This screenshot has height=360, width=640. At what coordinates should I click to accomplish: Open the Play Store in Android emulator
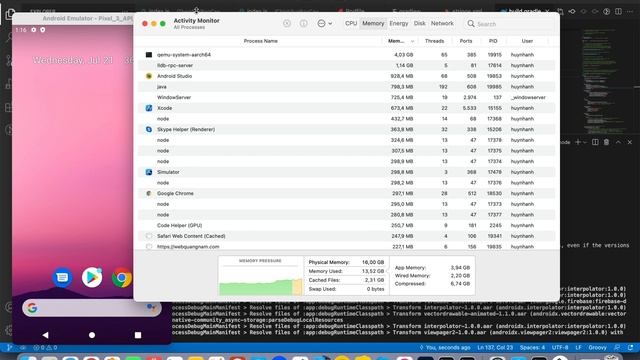click(x=92, y=278)
